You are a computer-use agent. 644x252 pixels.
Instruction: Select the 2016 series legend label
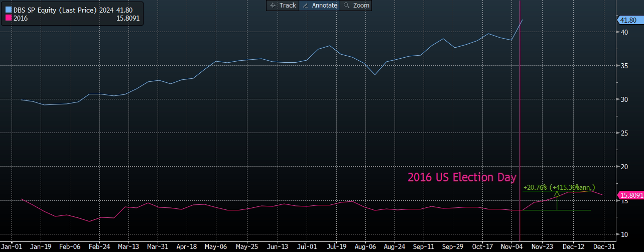pos(21,18)
